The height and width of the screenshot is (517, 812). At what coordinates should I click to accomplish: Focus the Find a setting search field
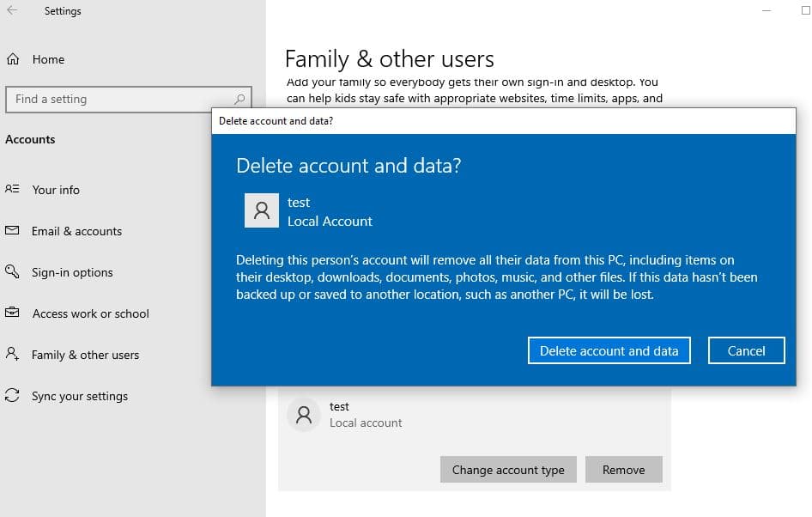[120, 99]
